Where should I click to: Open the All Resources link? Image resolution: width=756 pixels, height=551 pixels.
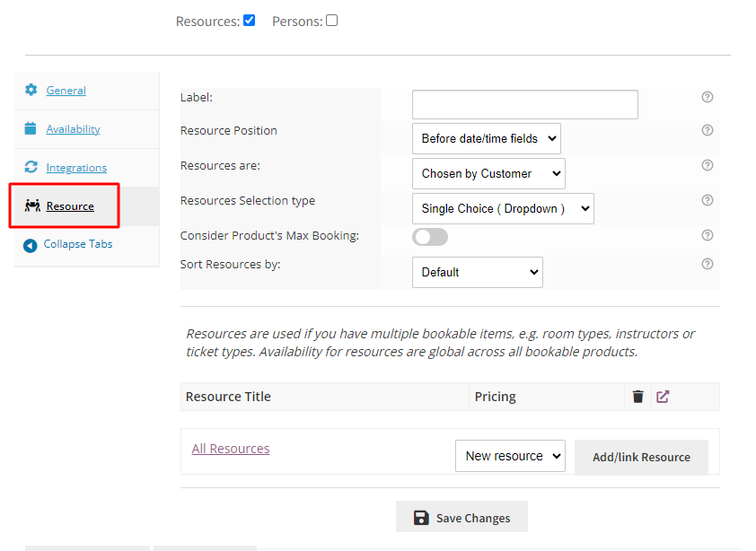click(231, 449)
